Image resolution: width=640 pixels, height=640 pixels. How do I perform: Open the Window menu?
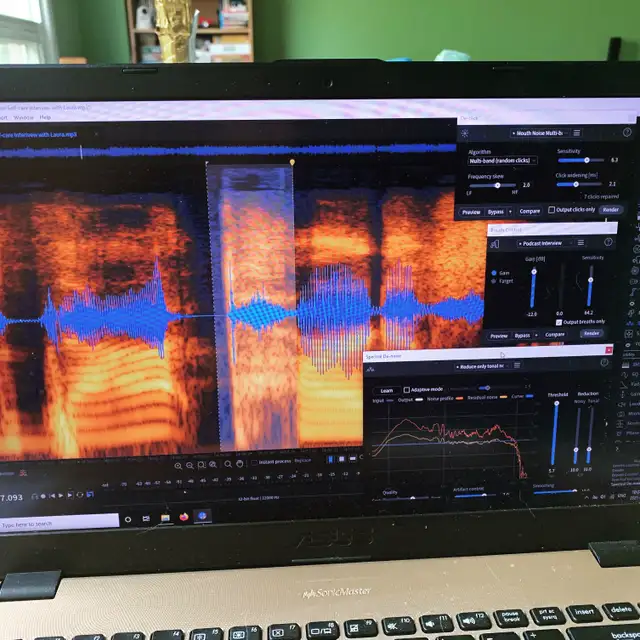23,118
